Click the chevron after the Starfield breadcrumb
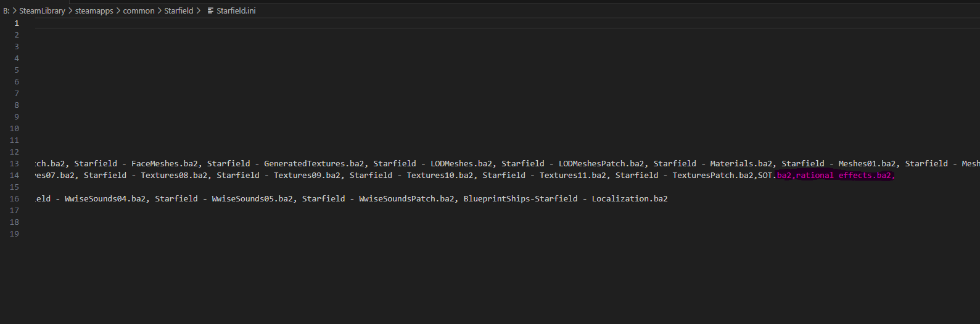 pos(199,11)
